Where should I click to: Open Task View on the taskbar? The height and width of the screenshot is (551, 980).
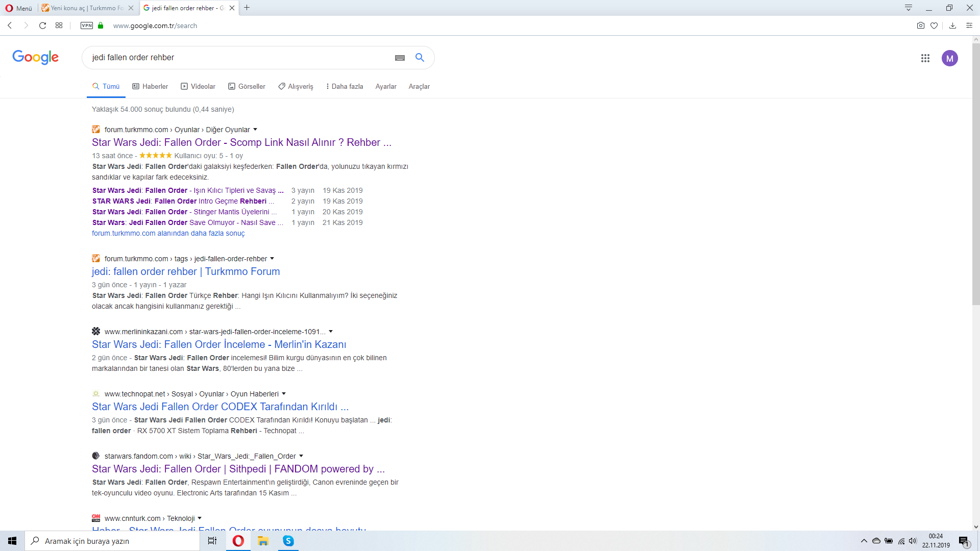click(212, 541)
